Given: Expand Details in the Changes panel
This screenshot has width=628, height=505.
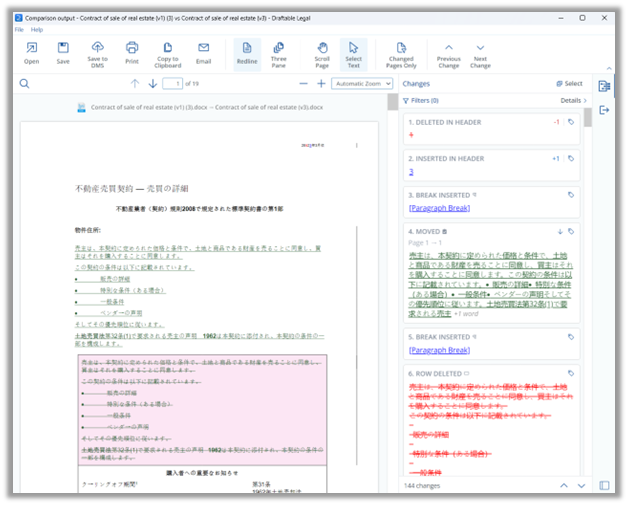Looking at the screenshot, I should [x=574, y=101].
